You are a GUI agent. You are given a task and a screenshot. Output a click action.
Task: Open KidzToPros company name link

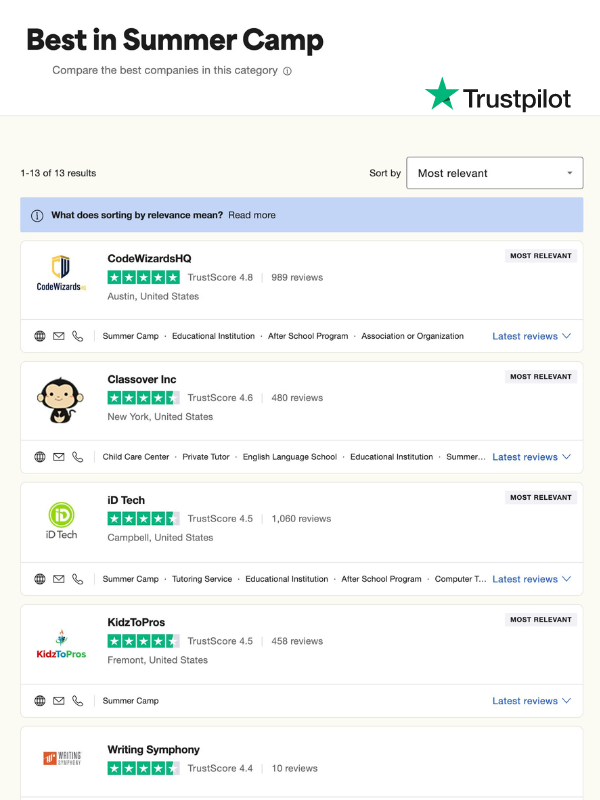click(x=136, y=622)
